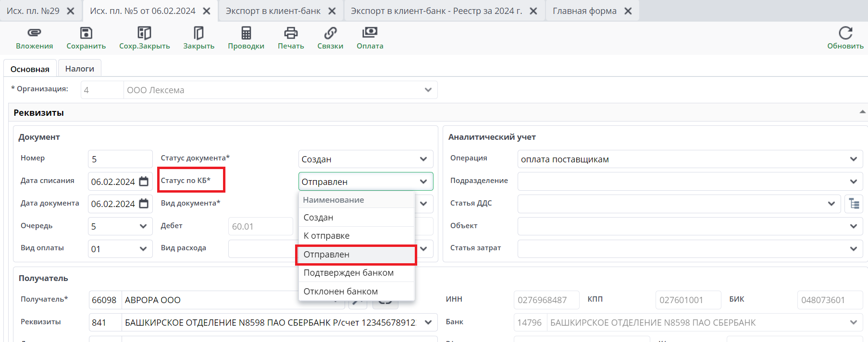The height and width of the screenshot is (342, 868).
Task: Click the Номер input field
Action: pos(120,159)
